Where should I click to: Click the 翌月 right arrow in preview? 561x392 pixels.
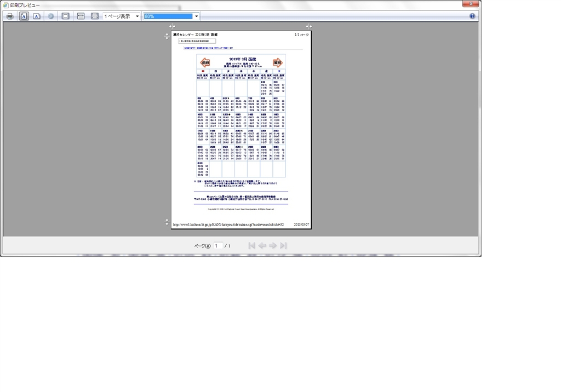[x=278, y=62]
